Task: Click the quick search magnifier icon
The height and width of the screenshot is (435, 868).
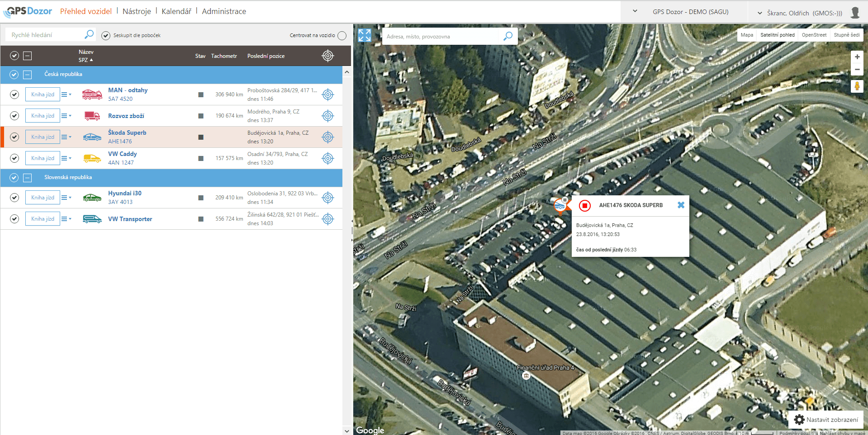Action: pos(89,34)
